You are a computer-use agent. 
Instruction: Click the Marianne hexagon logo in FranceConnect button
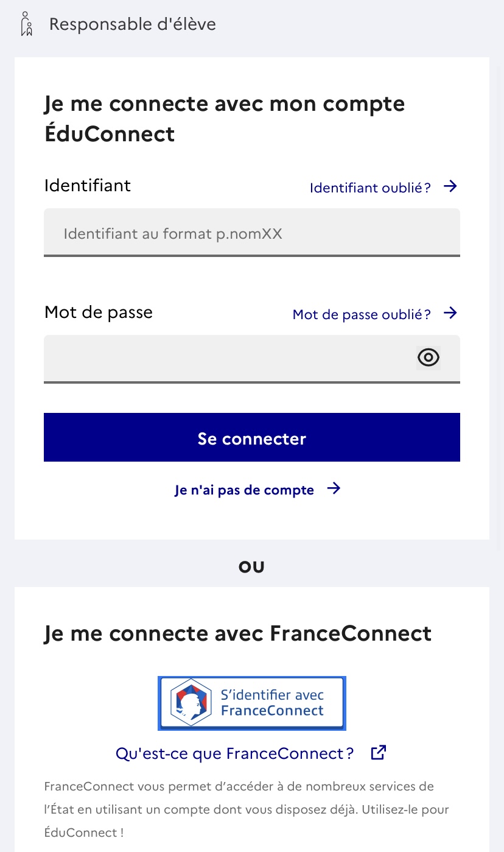pos(190,703)
